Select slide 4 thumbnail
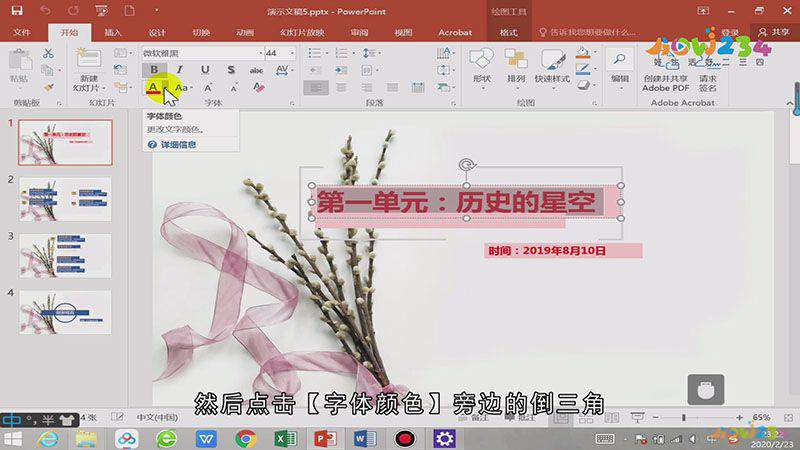 click(x=65, y=313)
